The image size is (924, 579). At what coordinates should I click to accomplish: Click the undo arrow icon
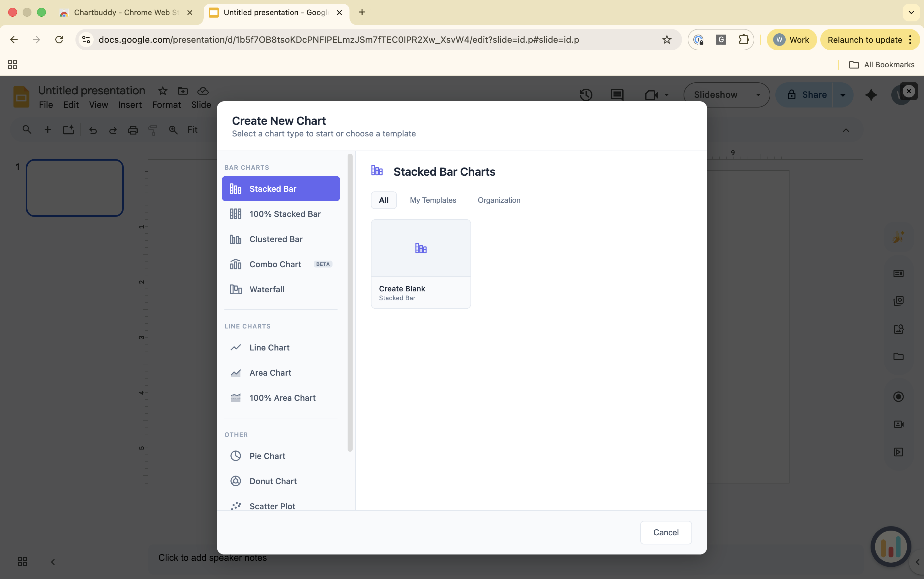pyautogui.click(x=93, y=130)
